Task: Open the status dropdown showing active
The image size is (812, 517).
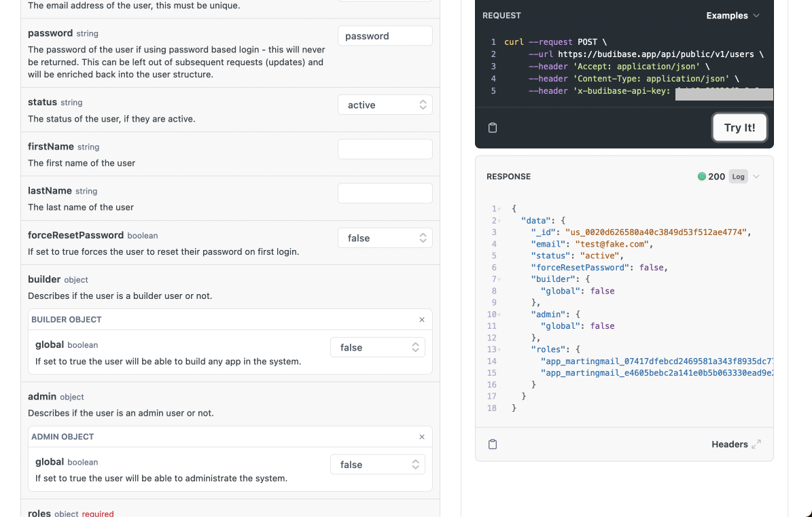Action: point(385,105)
